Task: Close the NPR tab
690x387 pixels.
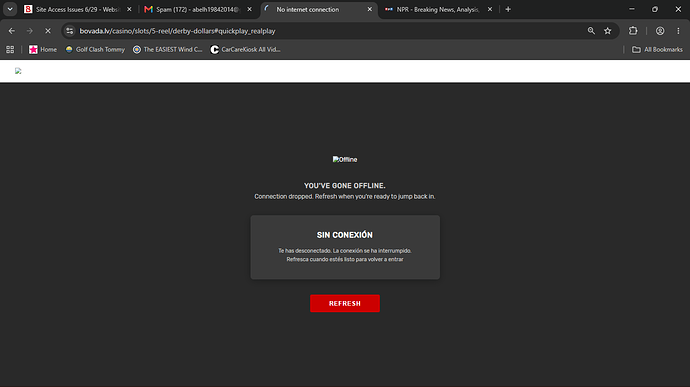Action: coord(490,9)
